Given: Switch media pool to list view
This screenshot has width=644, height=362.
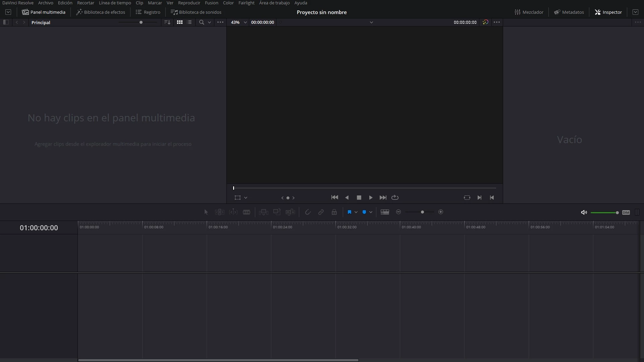Looking at the screenshot, I should (189, 22).
